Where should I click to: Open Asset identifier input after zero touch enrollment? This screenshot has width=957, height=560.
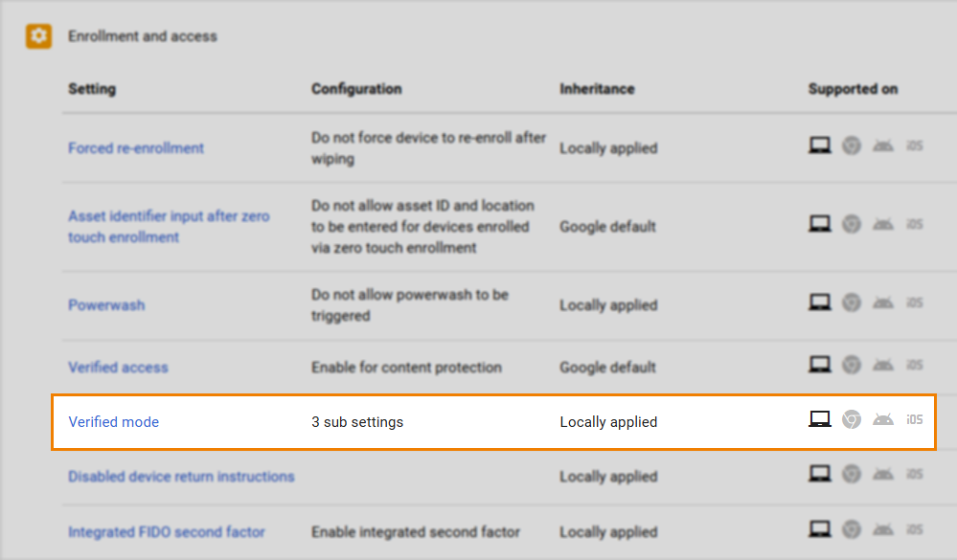coord(169,227)
